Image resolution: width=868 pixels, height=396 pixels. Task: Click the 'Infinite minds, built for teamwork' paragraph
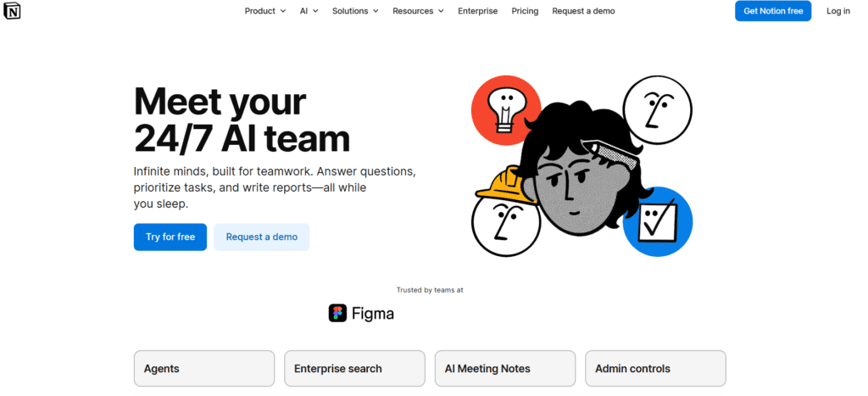(x=275, y=187)
